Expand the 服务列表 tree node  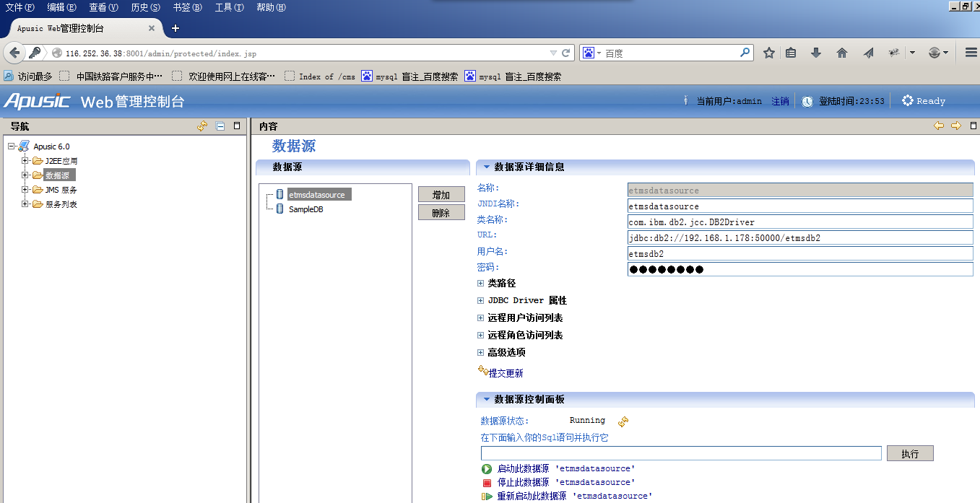pos(25,204)
